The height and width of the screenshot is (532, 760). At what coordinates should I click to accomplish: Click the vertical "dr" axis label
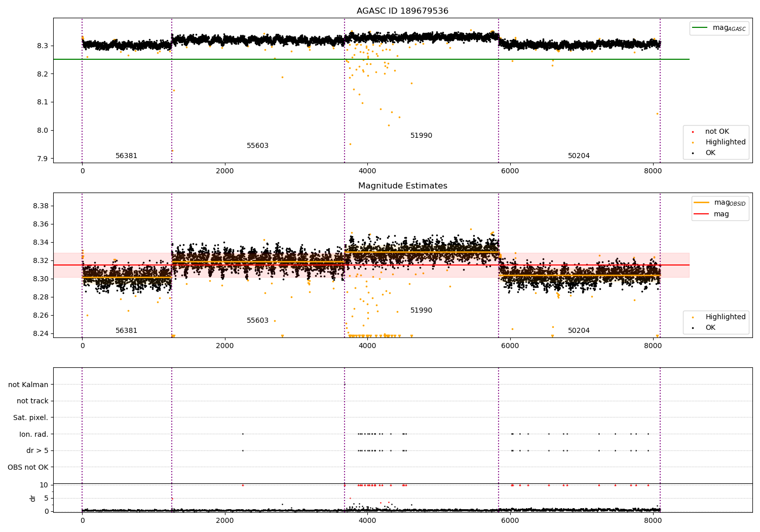click(x=33, y=498)
